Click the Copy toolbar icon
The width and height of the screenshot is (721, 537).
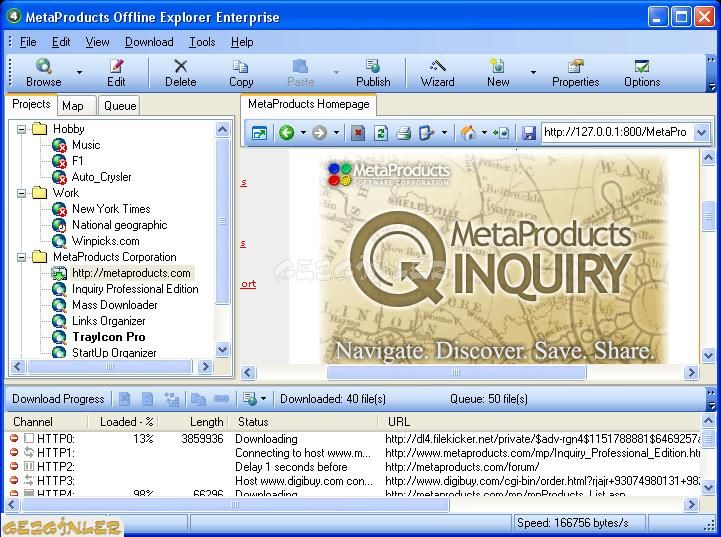(x=241, y=73)
